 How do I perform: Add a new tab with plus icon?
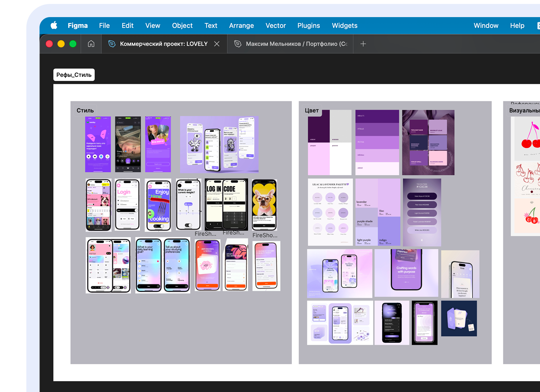(x=363, y=44)
